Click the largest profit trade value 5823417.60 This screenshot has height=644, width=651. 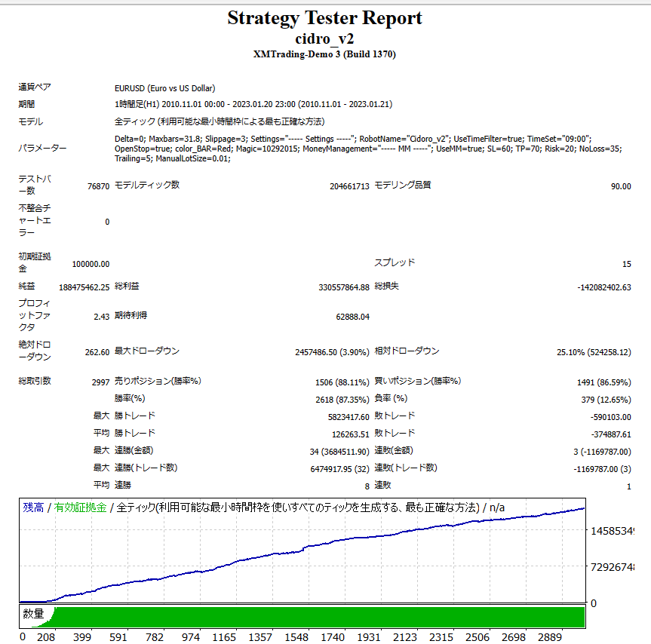[x=349, y=417]
